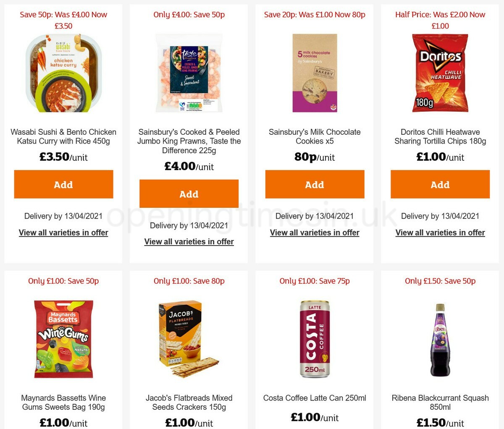Open the Maynards Wine Gums product image
Image resolution: width=504 pixels, height=429 pixels.
point(63,340)
